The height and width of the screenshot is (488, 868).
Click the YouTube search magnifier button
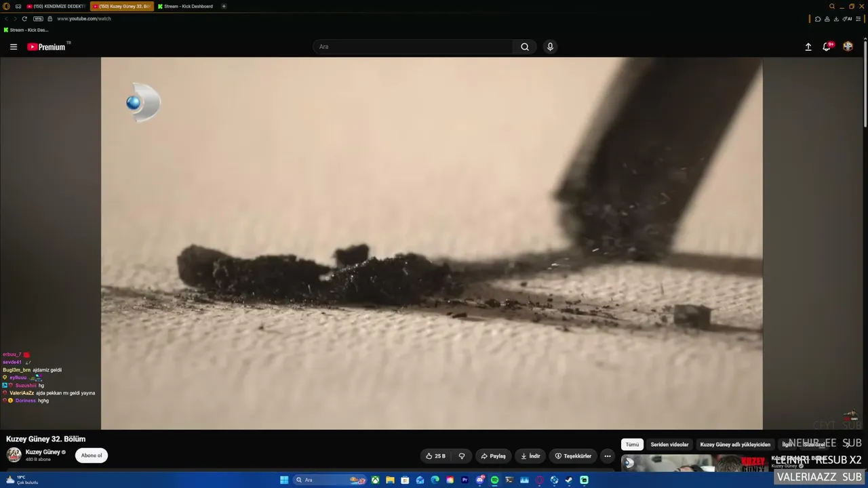pos(525,47)
